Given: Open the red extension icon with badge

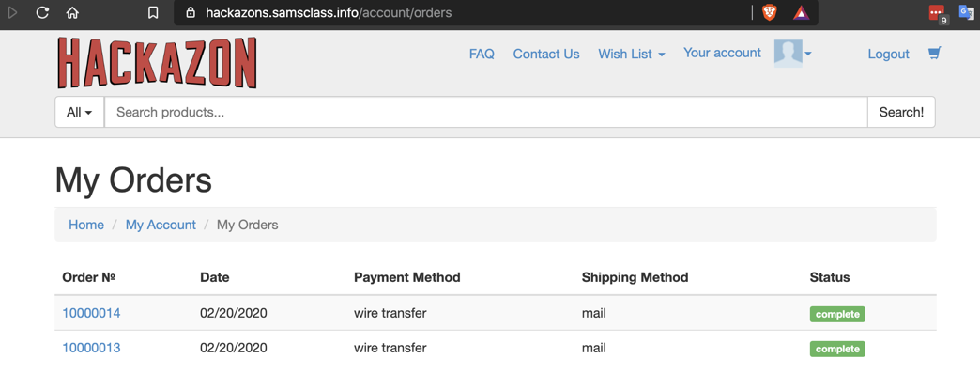Looking at the screenshot, I should [937, 13].
